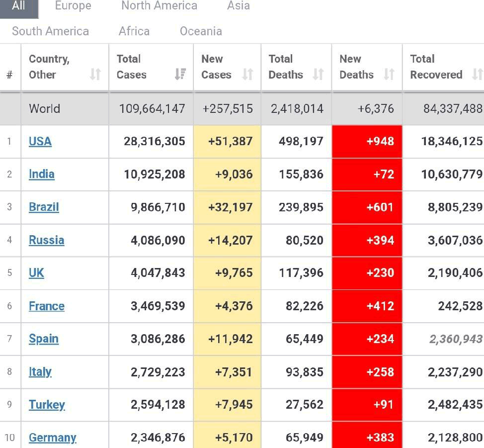
Task: Open the Germany country link
Action: pos(52,438)
